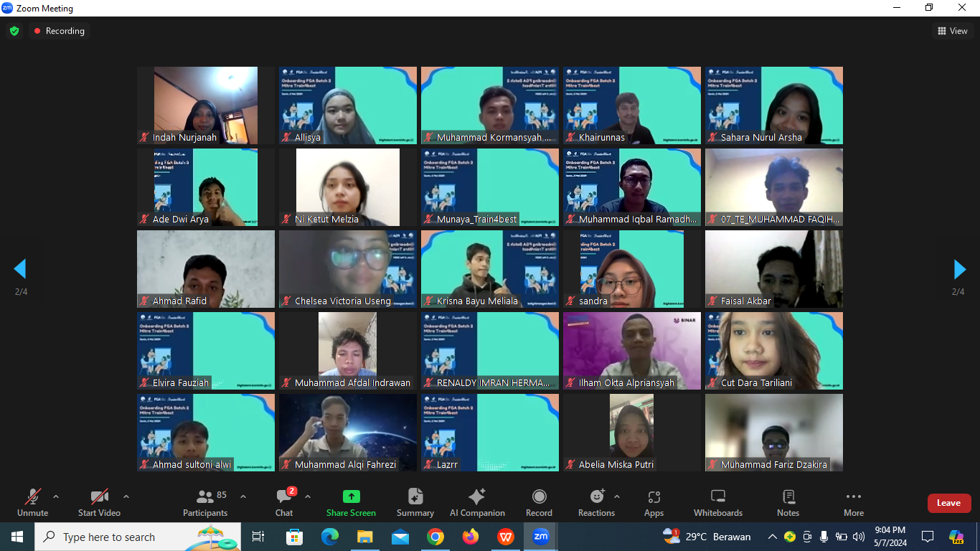
Task: Expand audio options arrow beside Unmute
Action: point(56,496)
